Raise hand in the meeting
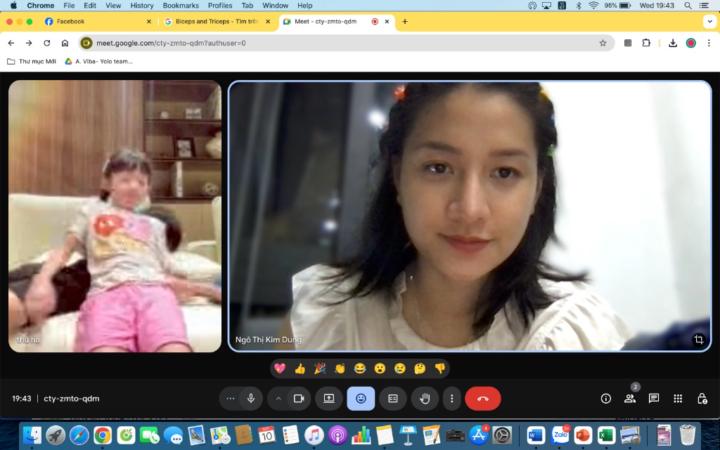 click(425, 398)
